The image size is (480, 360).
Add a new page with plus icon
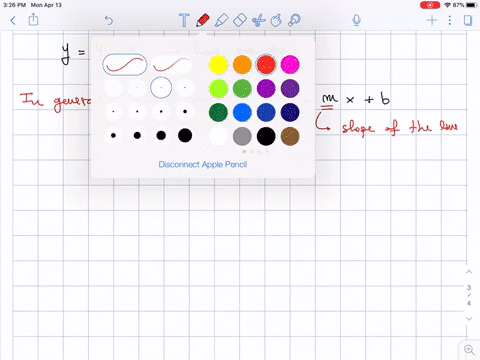(x=432, y=20)
